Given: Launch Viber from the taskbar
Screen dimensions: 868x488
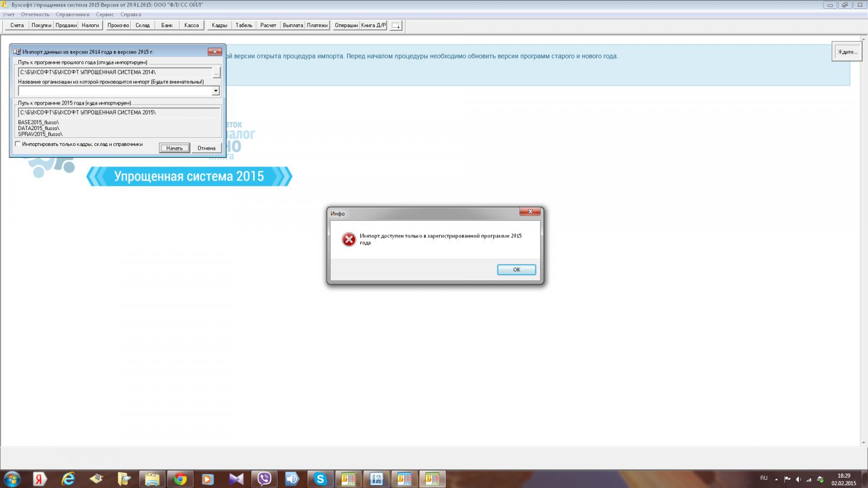Looking at the screenshot, I should pyautogui.click(x=264, y=479).
